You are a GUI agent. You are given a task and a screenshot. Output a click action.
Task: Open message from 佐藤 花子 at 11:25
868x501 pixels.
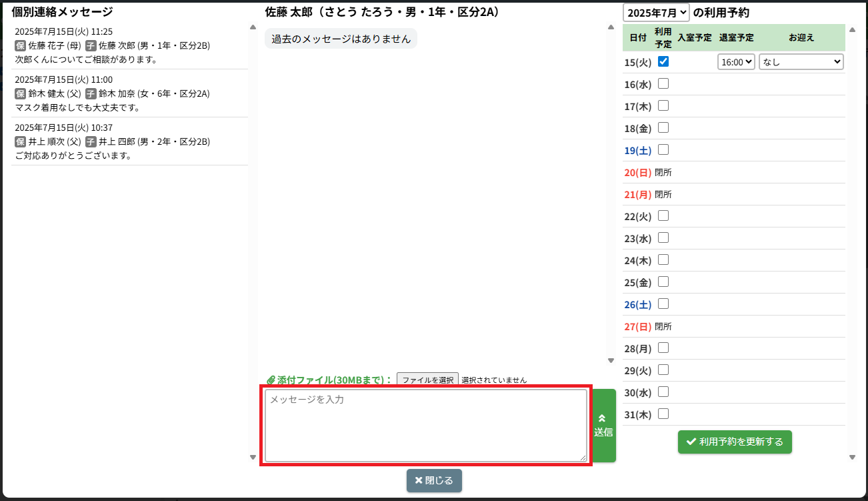coord(130,45)
